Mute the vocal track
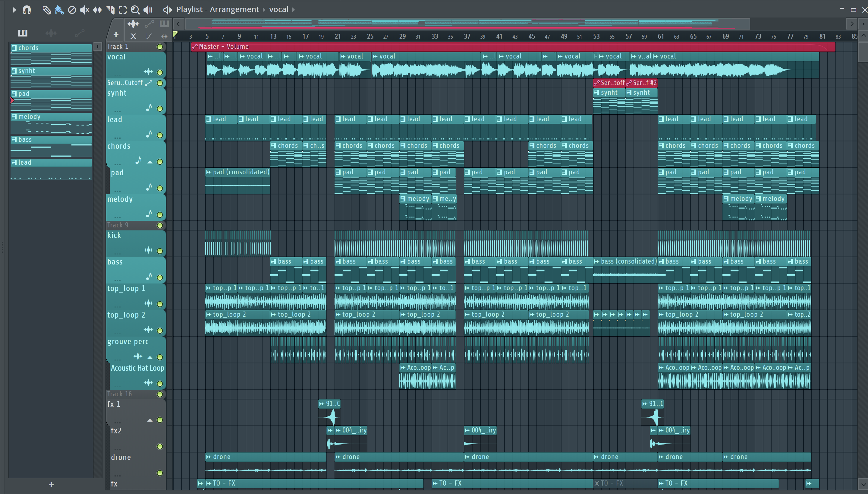 [160, 72]
